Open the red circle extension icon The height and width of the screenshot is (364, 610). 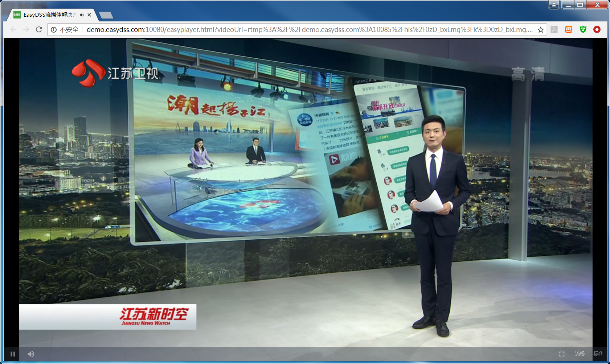[597, 29]
